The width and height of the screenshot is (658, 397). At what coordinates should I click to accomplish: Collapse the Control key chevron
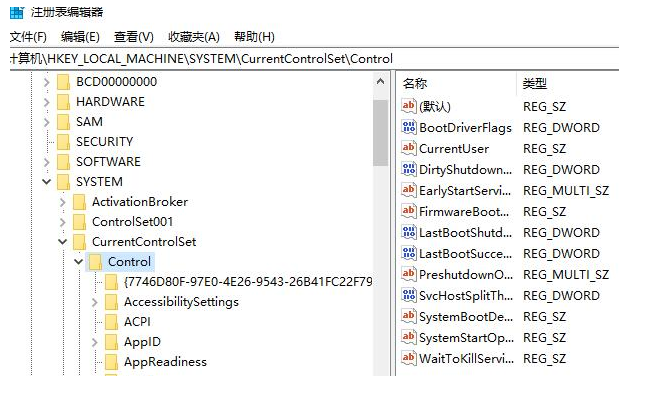[x=79, y=261]
